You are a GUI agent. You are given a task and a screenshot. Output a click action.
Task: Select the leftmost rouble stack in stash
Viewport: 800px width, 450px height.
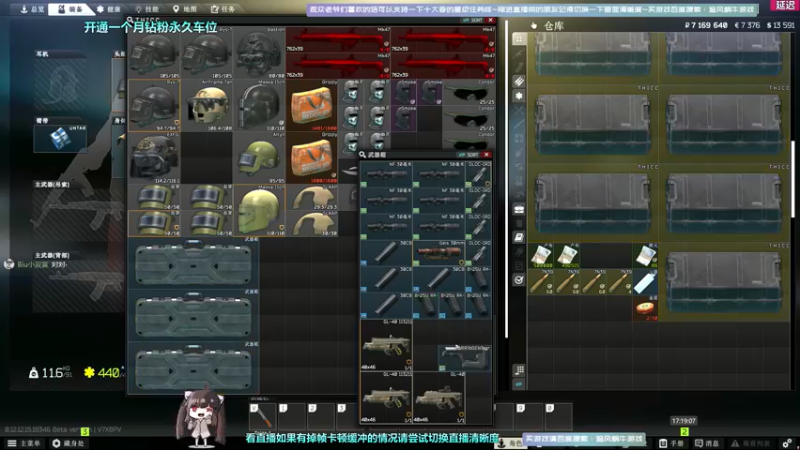pos(541,256)
